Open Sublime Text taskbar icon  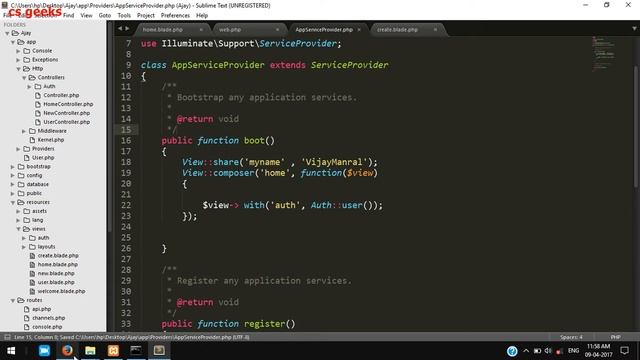[x=159, y=350]
